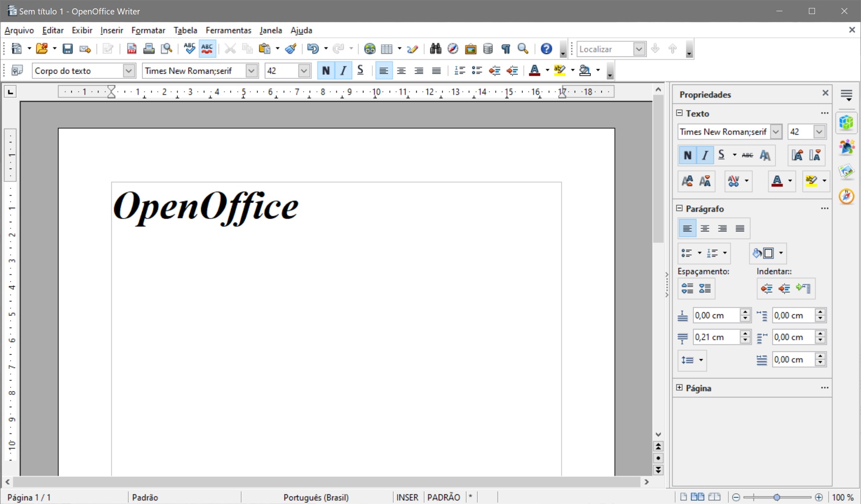The width and height of the screenshot is (861, 504).
Task: Toggle Underline (S) in formatting toolbar
Action: (360, 71)
